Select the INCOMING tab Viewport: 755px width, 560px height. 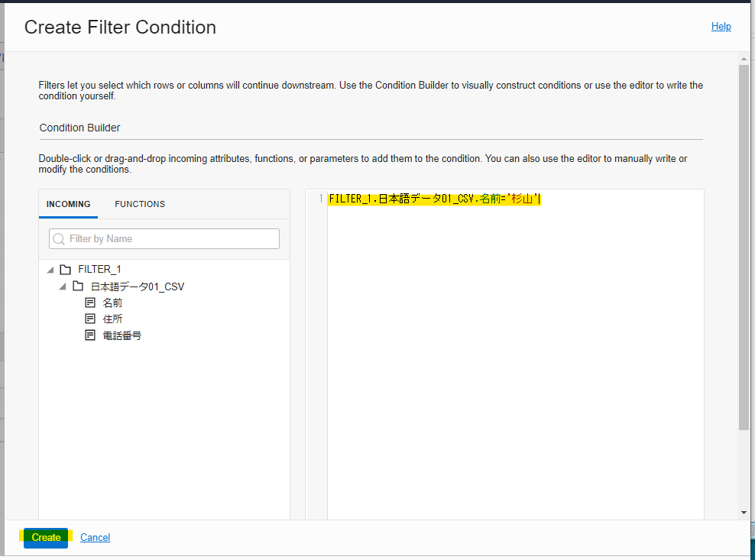[x=68, y=204]
